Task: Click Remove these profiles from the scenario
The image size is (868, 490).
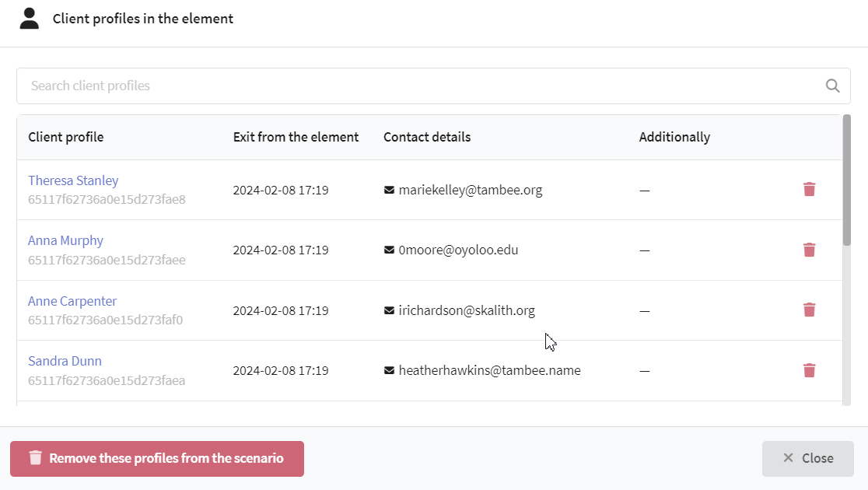Action: 156,458
